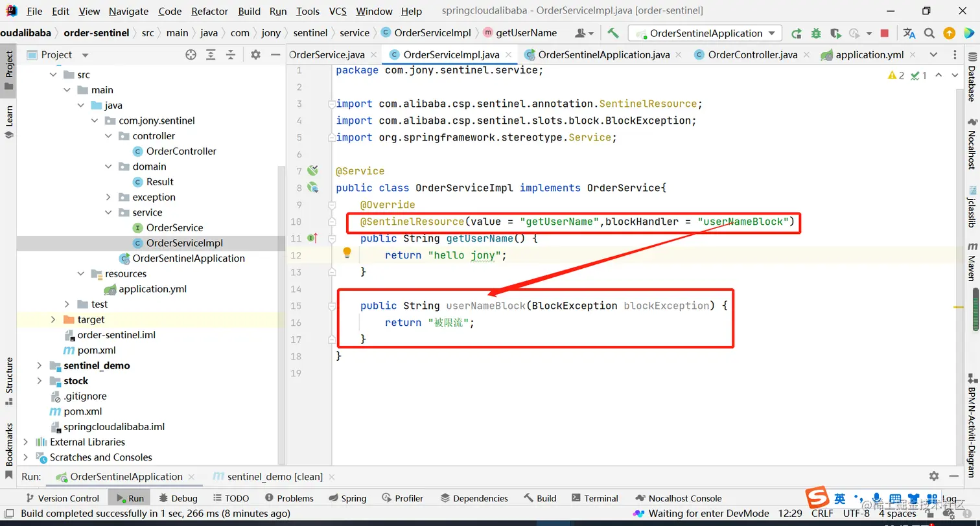
Task: Expand the test folder
Action: (x=67, y=304)
